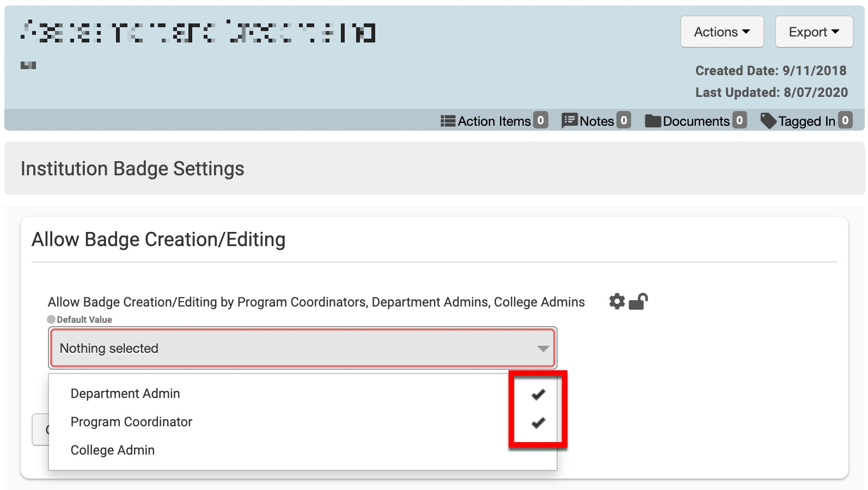The height and width of the screenshot is (490, 868).
Task: Choose Department Admin in the list
Action: [x=125, y=394]
